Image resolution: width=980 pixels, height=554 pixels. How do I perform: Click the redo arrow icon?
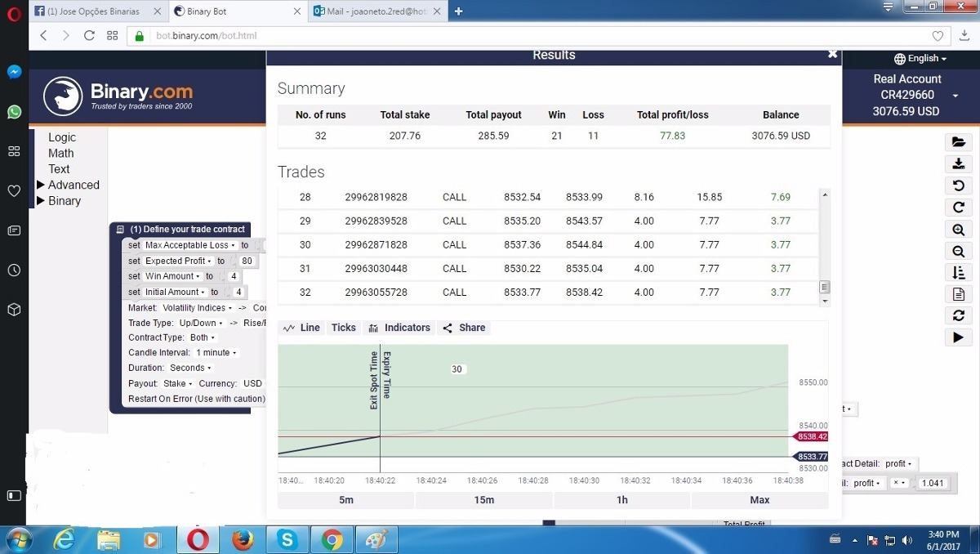tap(958, 208)
